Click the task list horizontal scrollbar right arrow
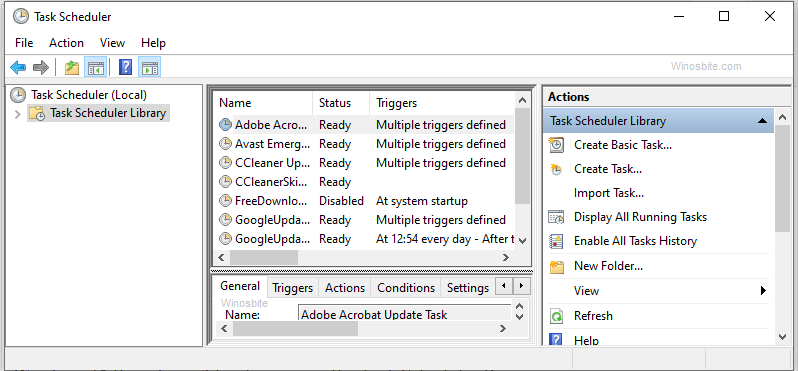This screenshot has height=371, width=798. pos(505,258)
